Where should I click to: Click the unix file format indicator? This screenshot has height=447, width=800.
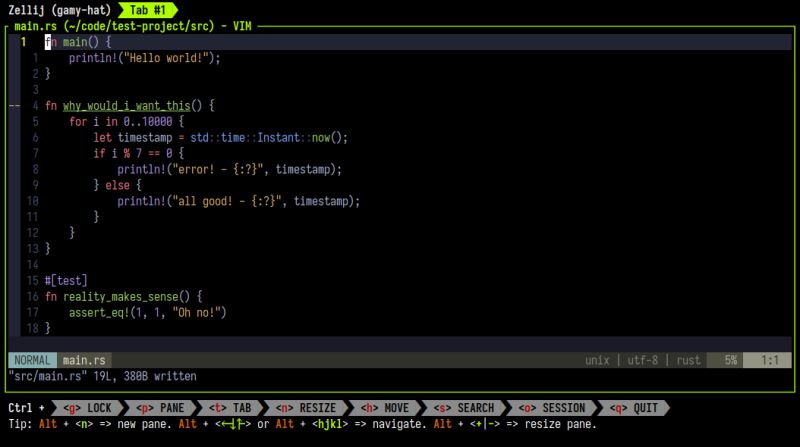click(x=597, y=360)
